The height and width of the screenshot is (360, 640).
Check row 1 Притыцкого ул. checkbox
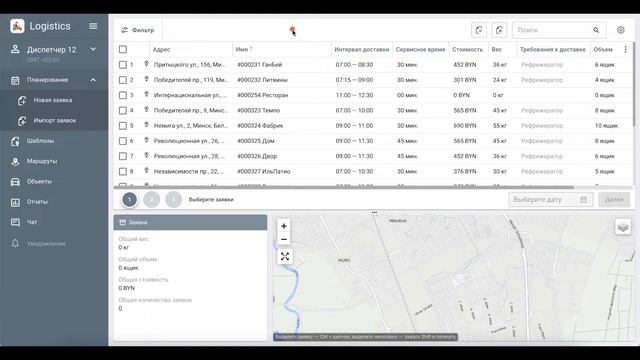point(123,64)
